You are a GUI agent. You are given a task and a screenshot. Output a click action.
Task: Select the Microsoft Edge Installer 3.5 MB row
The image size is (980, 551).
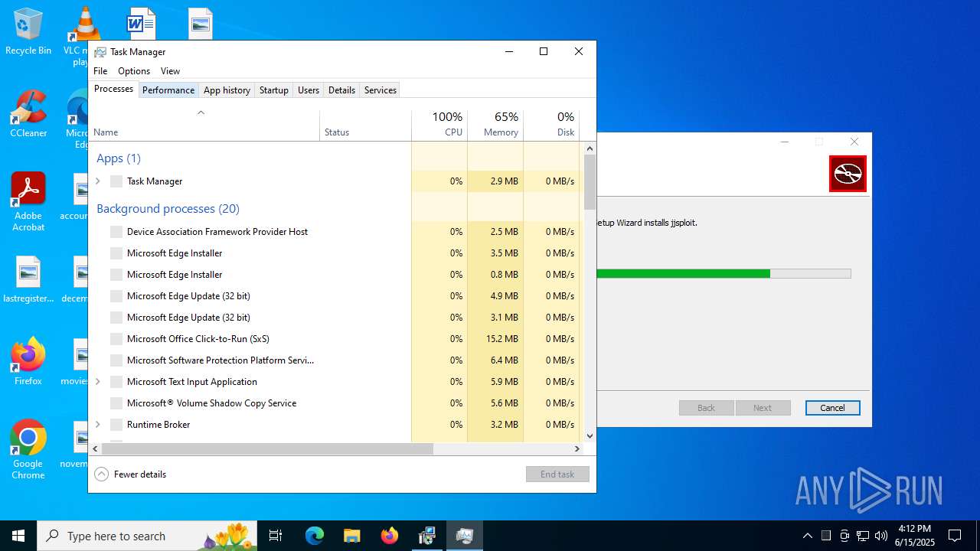pos(337,253)
